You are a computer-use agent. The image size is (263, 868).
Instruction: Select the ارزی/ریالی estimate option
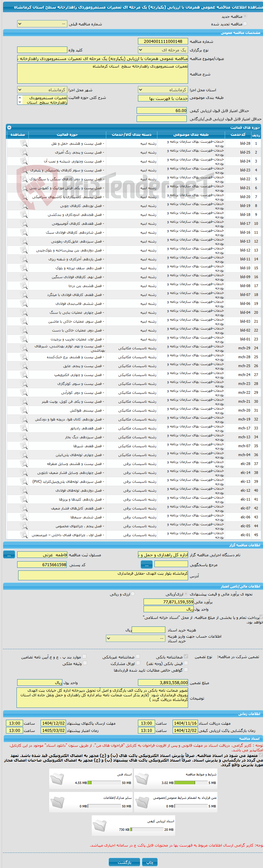tap(187, 594)
